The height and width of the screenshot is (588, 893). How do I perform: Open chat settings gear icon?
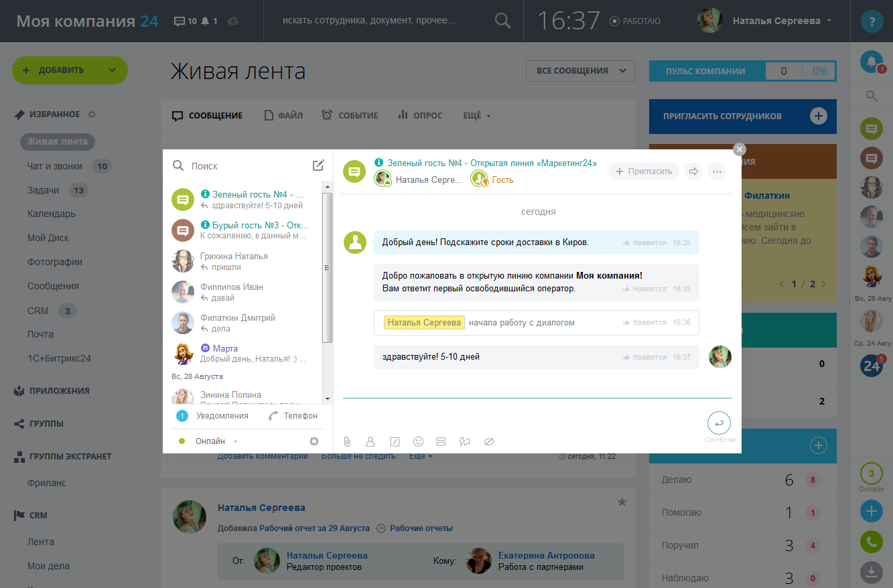tap(314, 441)
